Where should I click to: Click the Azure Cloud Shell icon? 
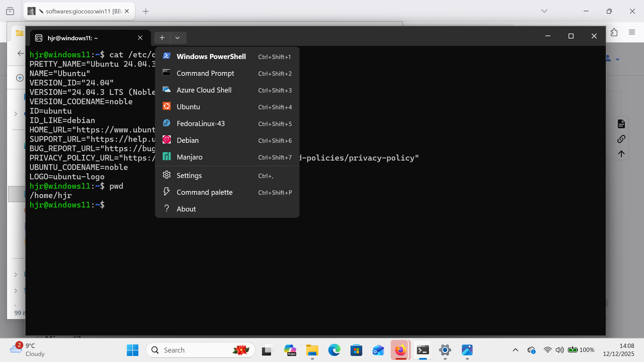click(x=167, y=89)
